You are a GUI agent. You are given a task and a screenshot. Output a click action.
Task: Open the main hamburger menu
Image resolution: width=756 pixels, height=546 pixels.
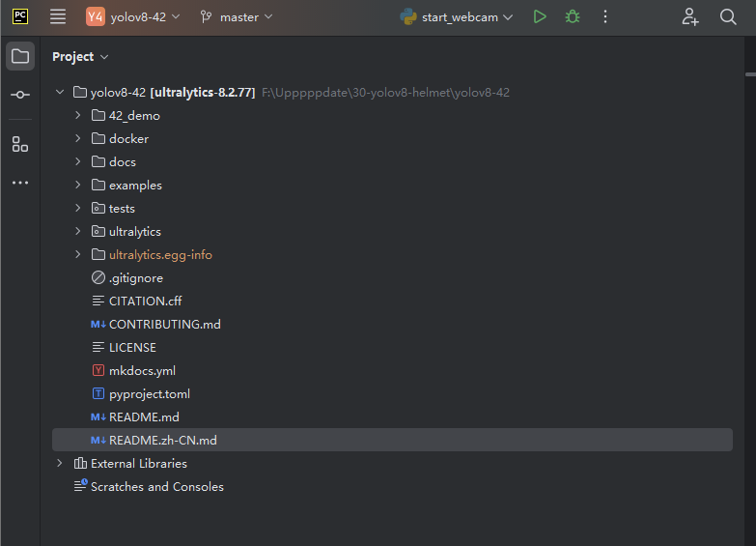point(58,16)
